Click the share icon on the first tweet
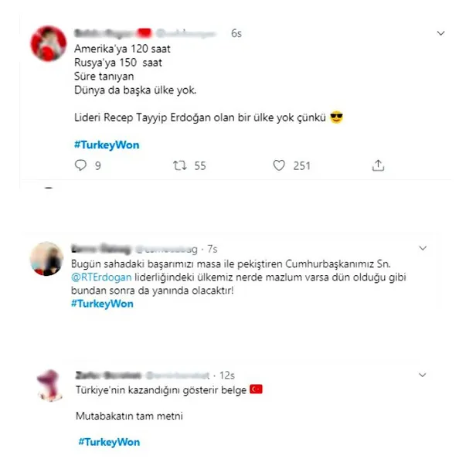The height and width of the screenshot is (476, 476). tap(379, 165)
